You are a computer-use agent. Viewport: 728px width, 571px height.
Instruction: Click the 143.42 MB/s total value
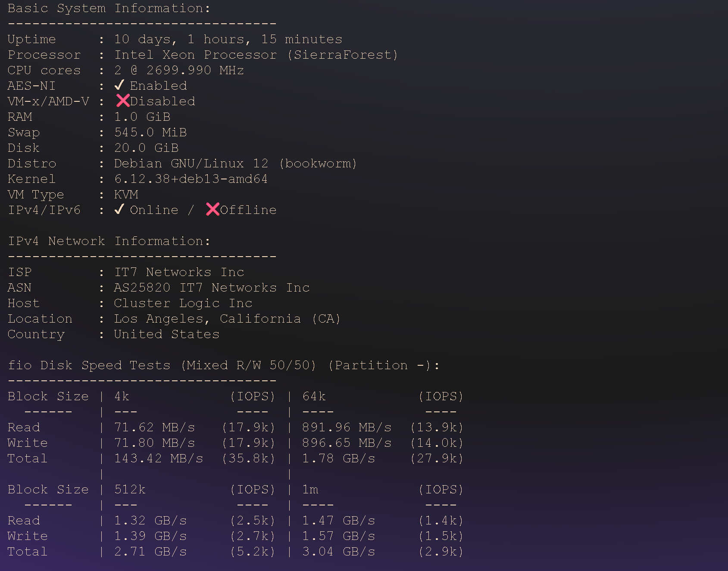pyautogui.click(x=158, y=458)
